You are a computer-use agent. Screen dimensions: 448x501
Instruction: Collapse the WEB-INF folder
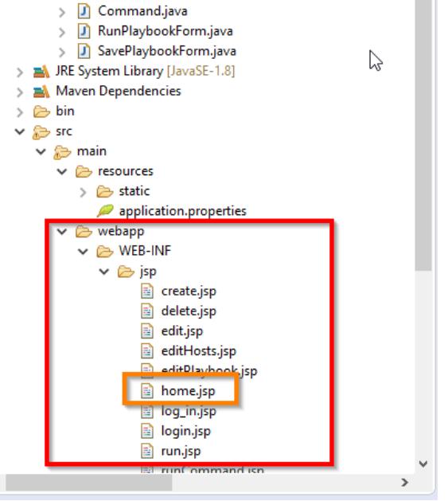coord(83,252)
